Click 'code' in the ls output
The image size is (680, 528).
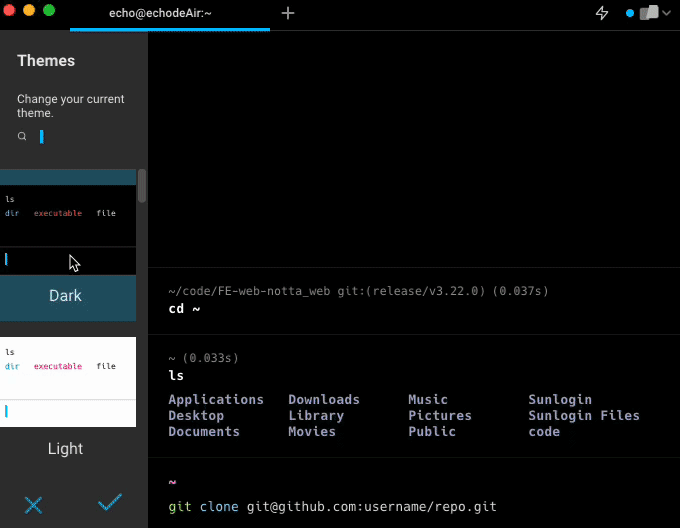(544, 431)
